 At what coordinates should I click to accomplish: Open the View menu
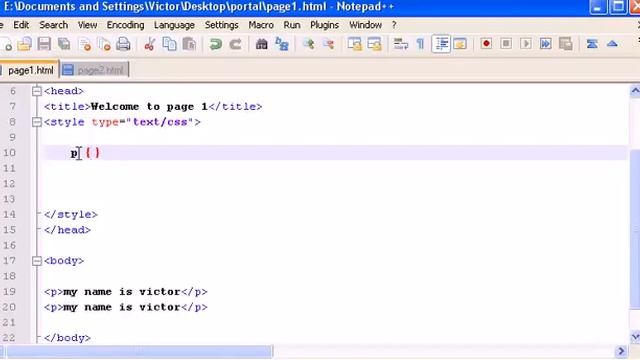87,25
